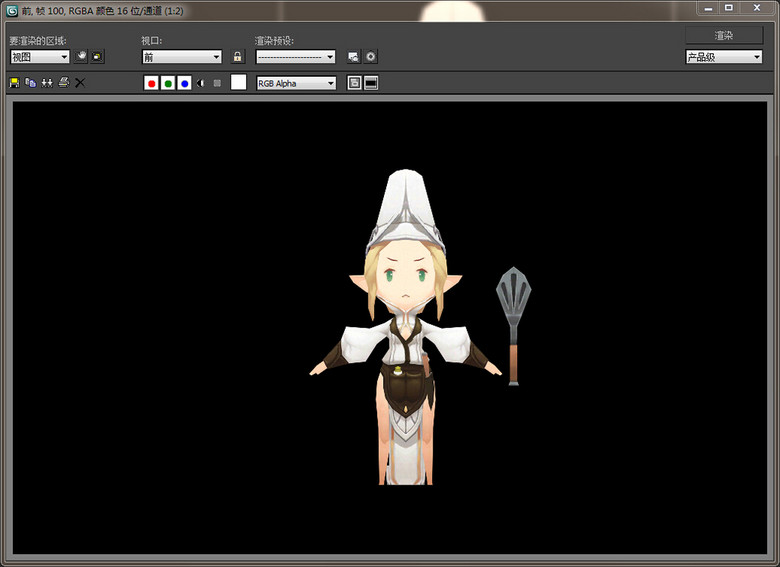The image size is (780, 567).
Task: Click the 渲染 render button
Action: pos(724,35)
